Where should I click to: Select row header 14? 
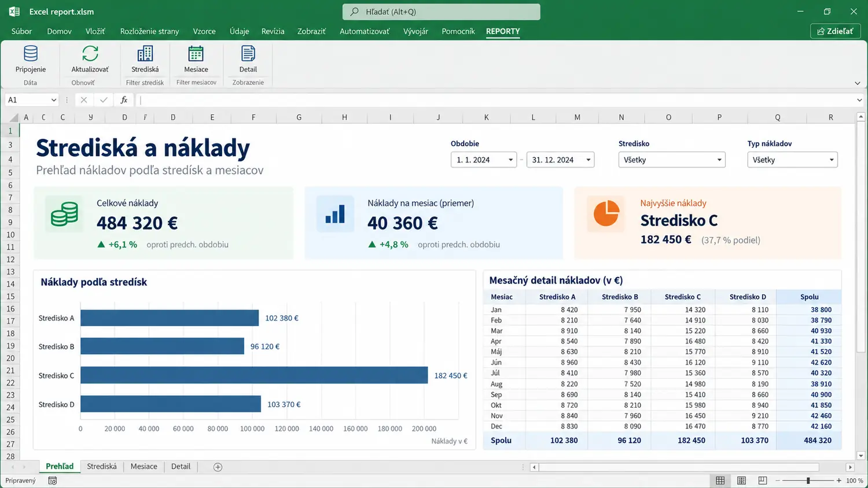click(x=10, y=284)
